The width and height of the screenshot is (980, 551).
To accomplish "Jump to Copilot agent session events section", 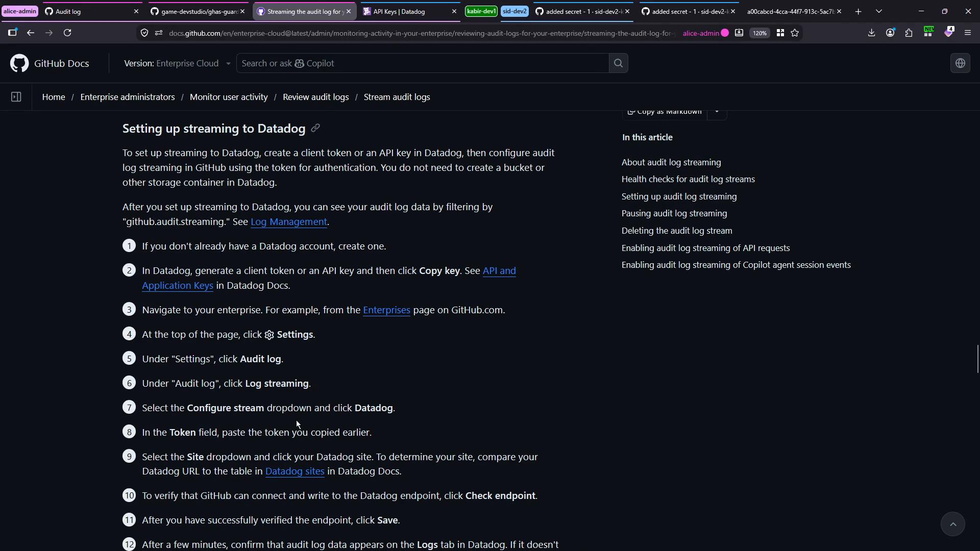I will pos(736,265).
